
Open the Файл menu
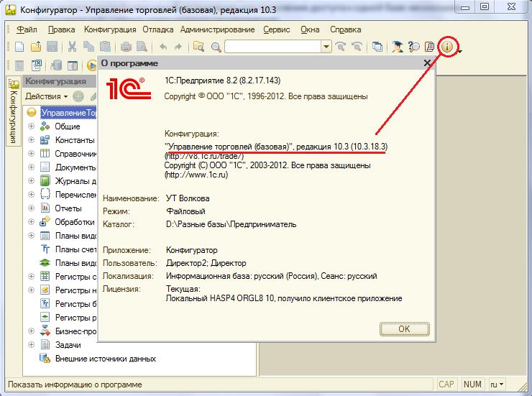coord(27,29)
